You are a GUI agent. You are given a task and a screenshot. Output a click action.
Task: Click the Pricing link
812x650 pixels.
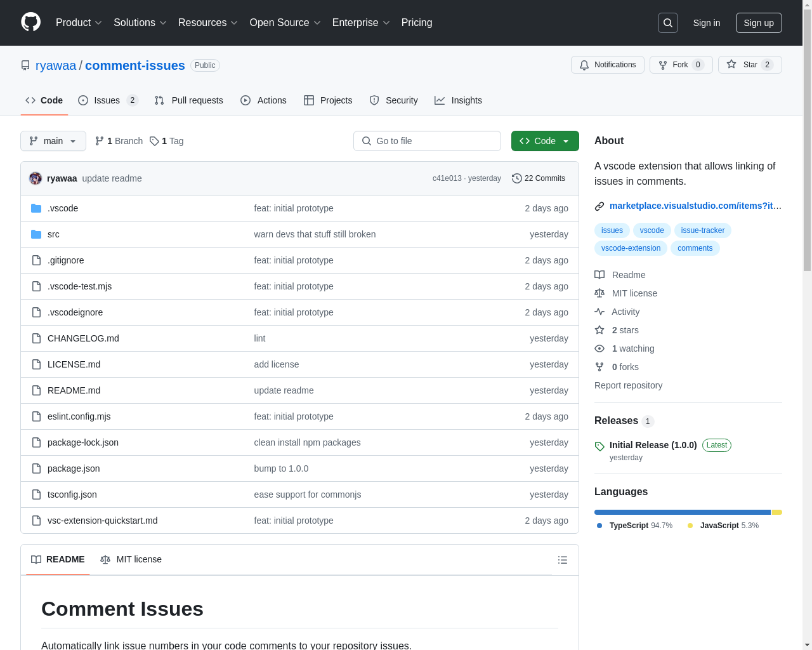[x=417, y=23]
